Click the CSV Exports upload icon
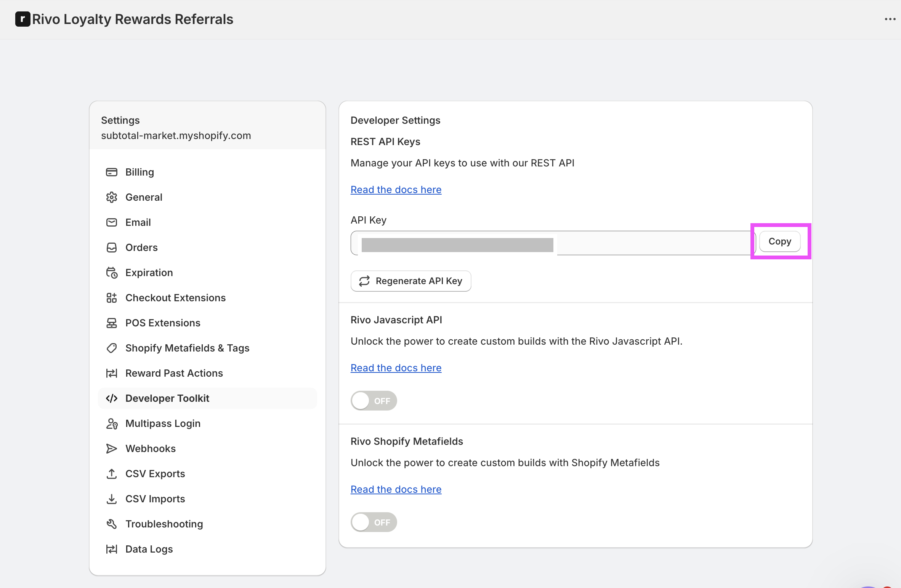The height and width of the screenshot is (588, 901). 111,474
